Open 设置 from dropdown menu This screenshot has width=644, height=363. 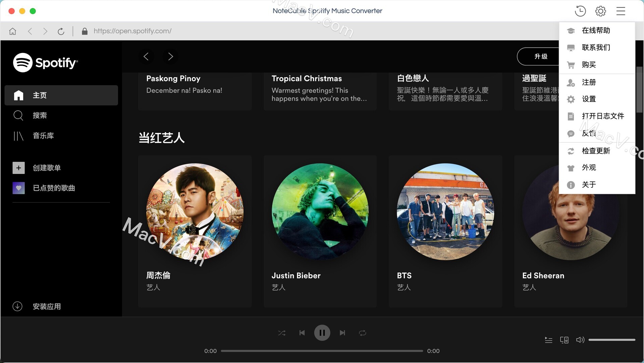click(x=597, y=99)
